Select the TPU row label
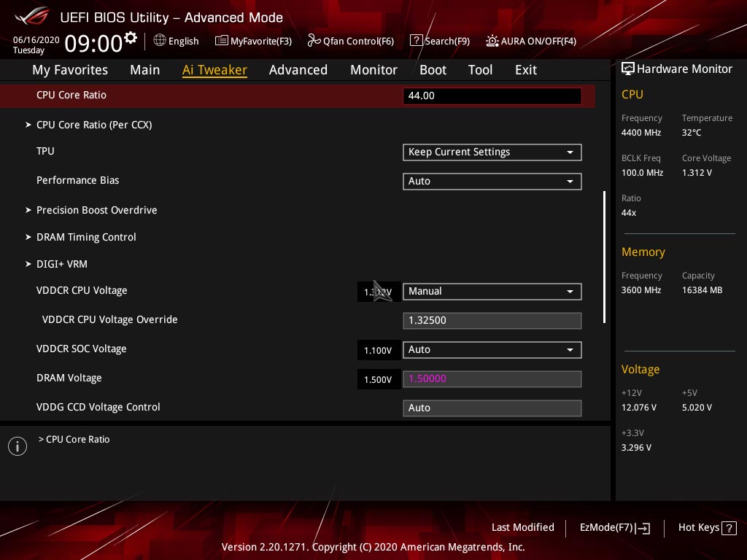Screen dimensions: 747x560 point(45,151)
